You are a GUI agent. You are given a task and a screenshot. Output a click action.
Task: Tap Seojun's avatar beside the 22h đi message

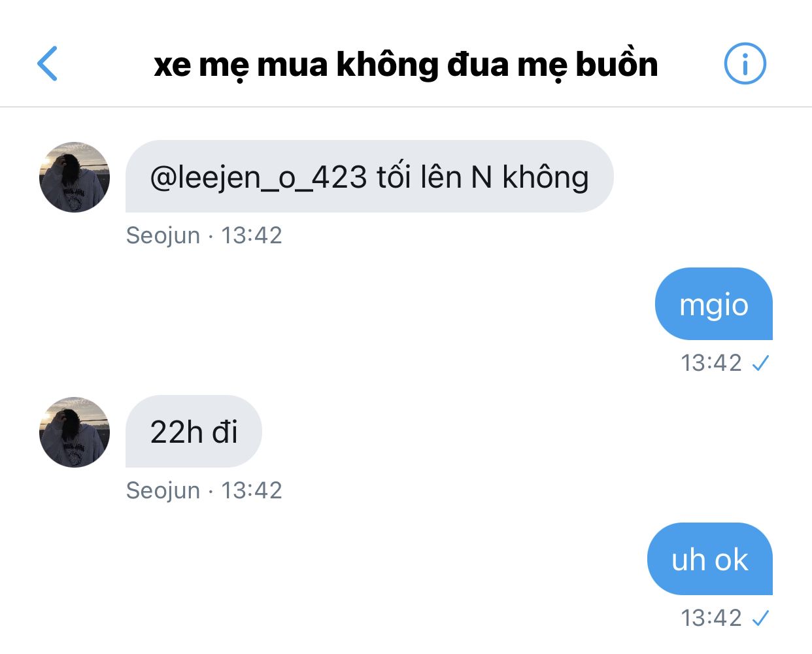point(75,432)
